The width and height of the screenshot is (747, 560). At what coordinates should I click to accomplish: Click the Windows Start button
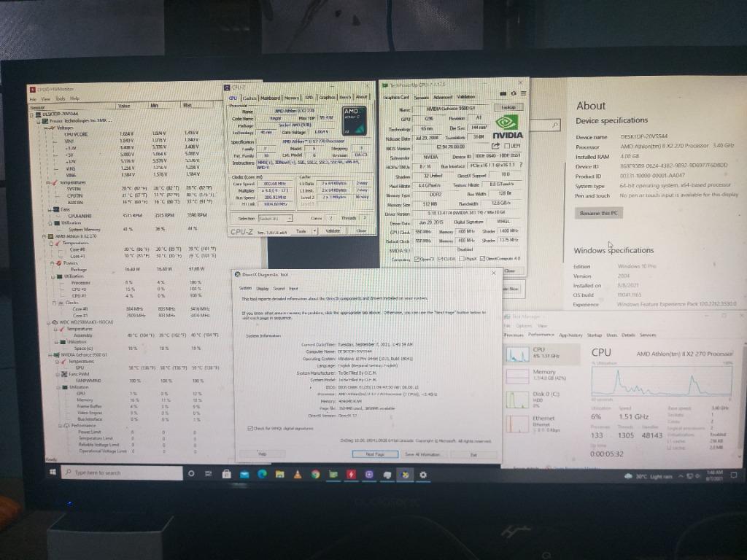tap(53, 472)
